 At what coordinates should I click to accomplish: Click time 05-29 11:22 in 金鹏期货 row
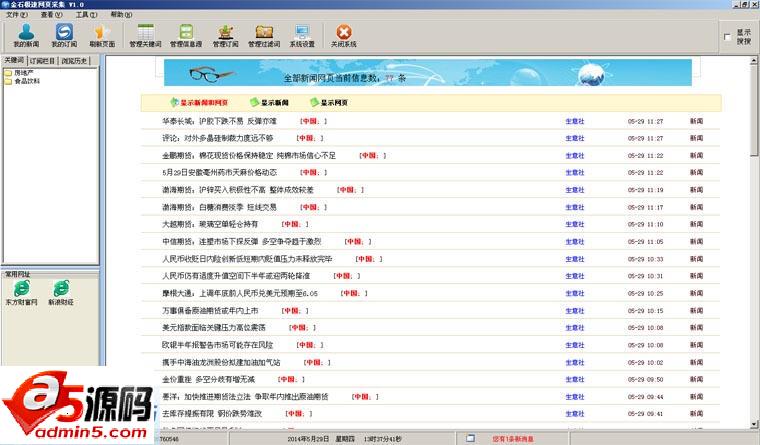[645, 156]
